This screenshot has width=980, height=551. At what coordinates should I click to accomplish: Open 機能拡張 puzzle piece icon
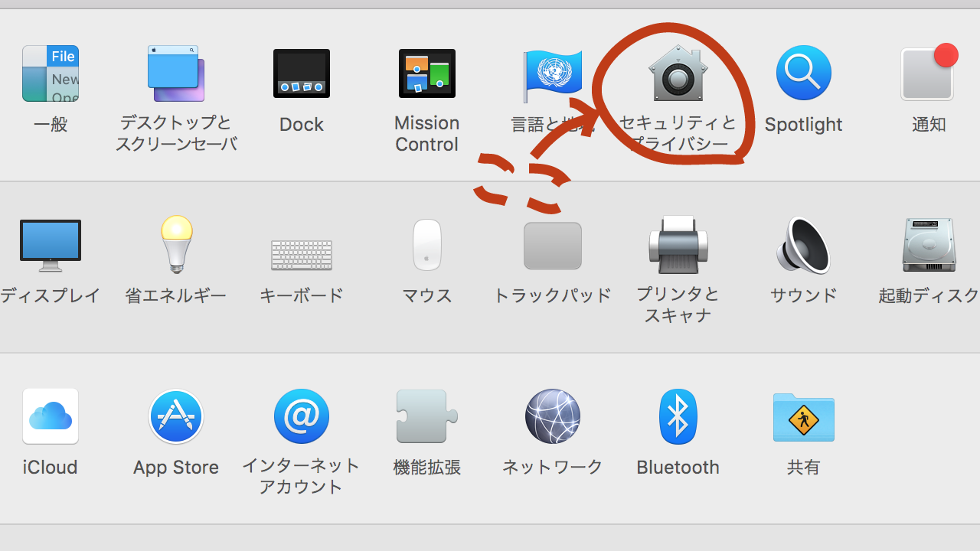pos(427,416)
